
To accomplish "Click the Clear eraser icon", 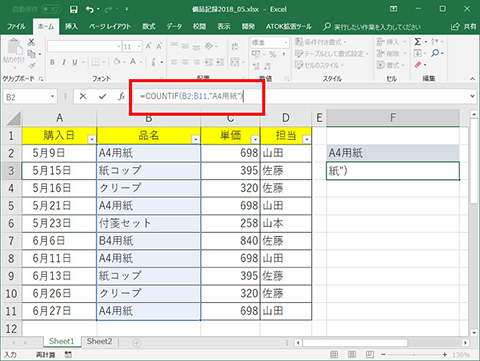I will (x=418, y=65).
